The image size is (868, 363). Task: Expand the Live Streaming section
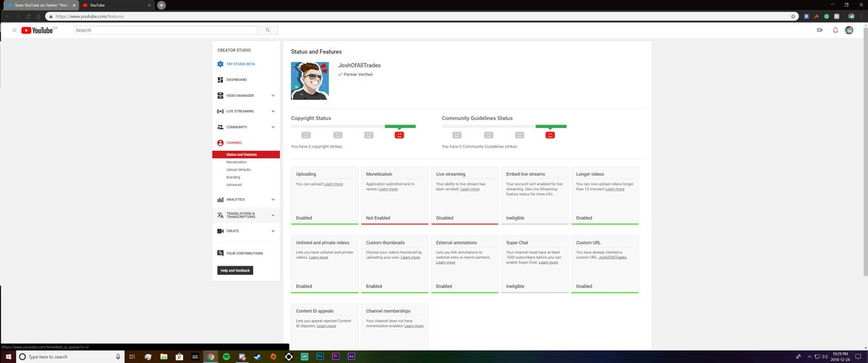(x=273, y=111)
